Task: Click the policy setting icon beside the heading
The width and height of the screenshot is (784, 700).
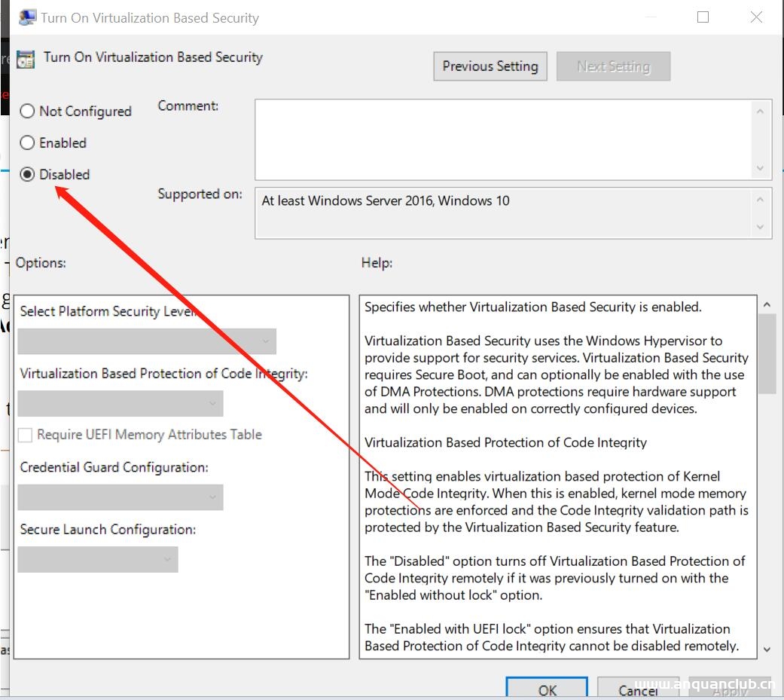Action: pyautogui.click(x=26, y=59)
